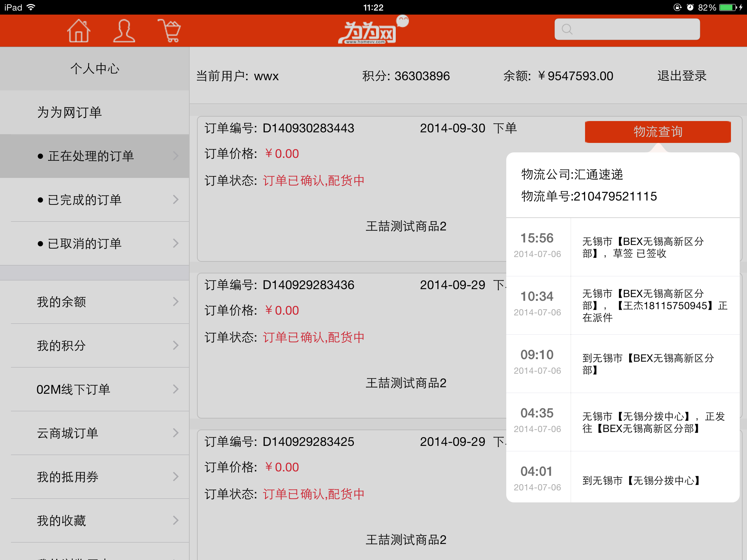Click 王喆测试商品2 in order D140929283425
747x560 pixels.
tap(406, 540)
